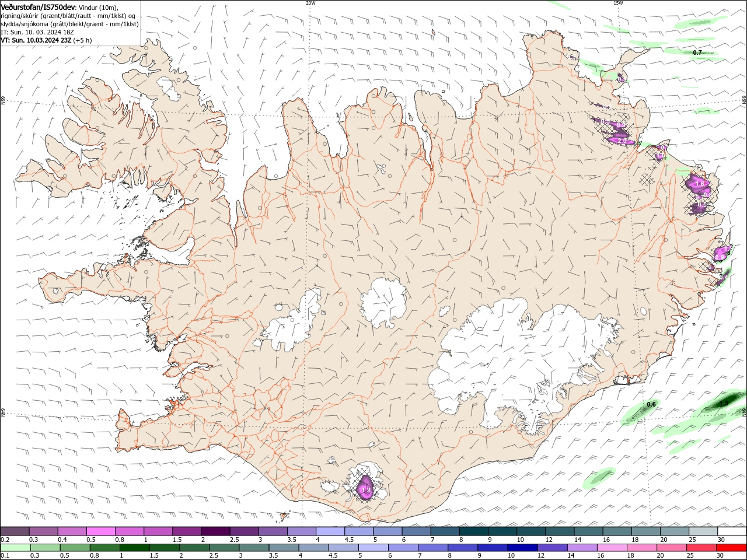The image size is (747, 560).
Task: Click the purple snow patch on southern glacier
Action: (366, 487)
